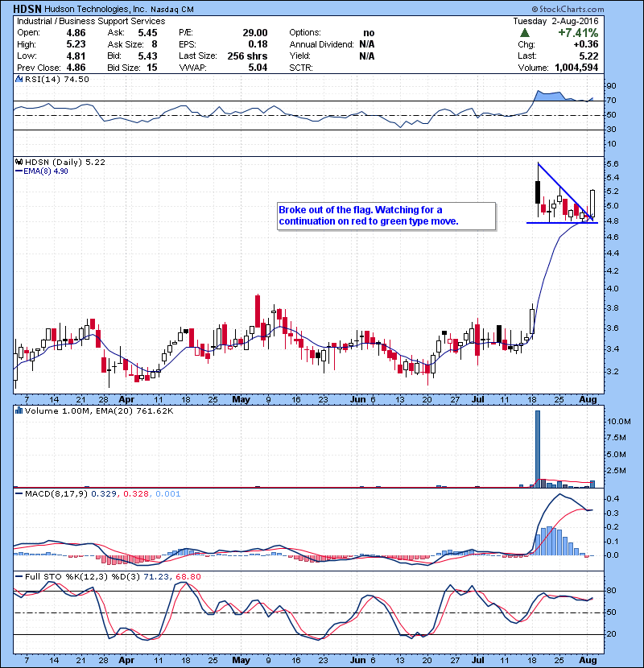This screenshot has height=668, width=644.
Task: Click the Prev Close value 4.86
Action: pyautogui.click(x=76, y=68)
